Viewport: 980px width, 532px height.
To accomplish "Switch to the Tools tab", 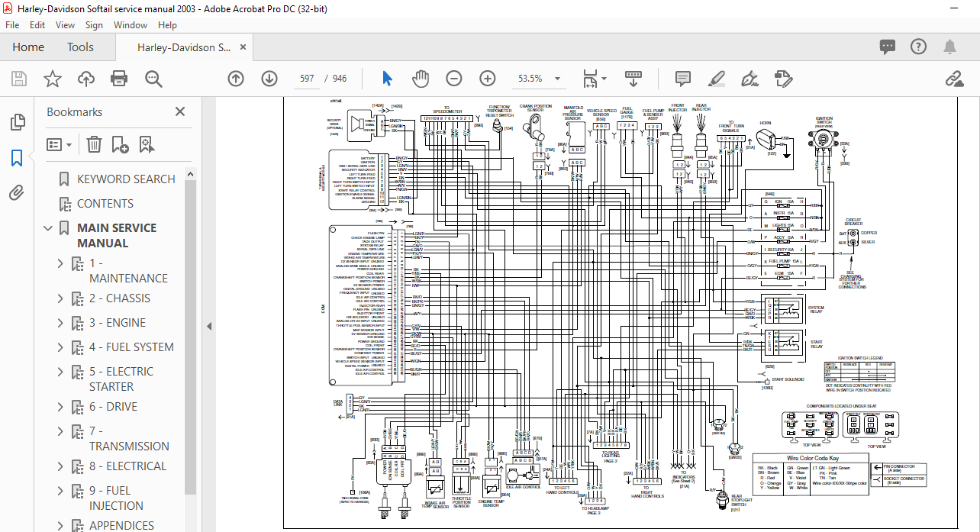I will click(x=80, y=47).
